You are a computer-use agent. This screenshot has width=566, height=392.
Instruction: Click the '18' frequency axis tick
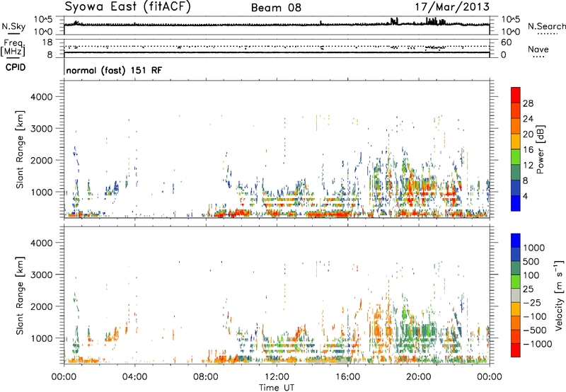click(x=47, y=42)
